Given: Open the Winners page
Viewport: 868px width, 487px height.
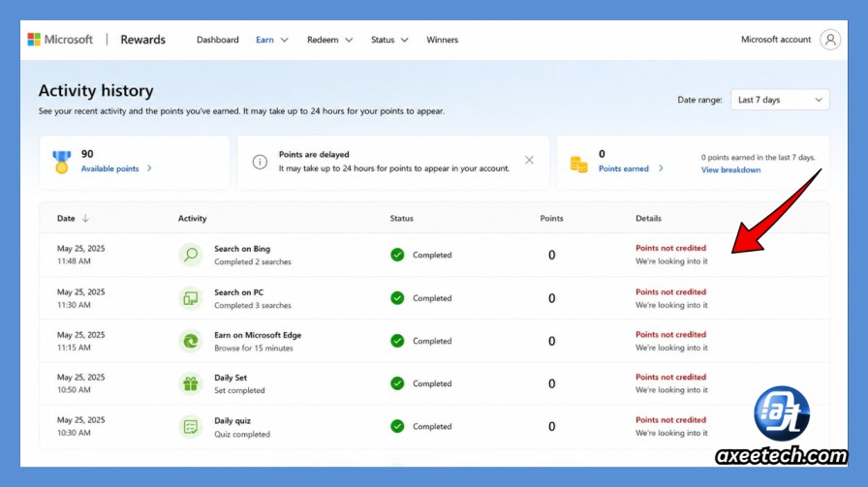Looking at the screenshot, I should (x=442, y=40).
